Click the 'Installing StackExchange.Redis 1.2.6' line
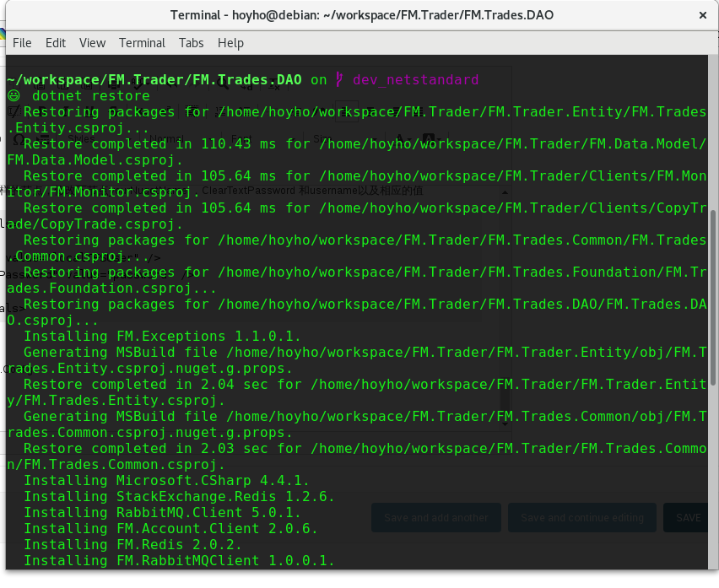The width and height of the screenshot is (719, 588). click(x=179, y=497)
